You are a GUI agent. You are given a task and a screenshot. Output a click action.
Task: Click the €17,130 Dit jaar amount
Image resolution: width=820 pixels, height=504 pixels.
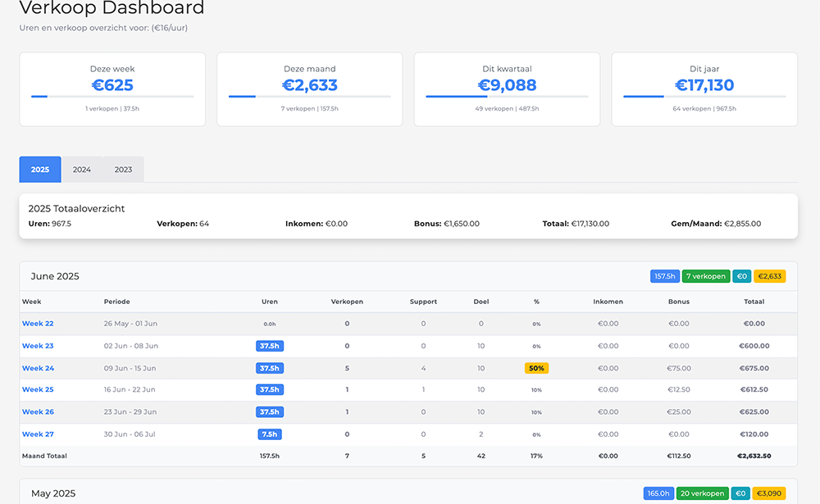(x=704, y=85)
